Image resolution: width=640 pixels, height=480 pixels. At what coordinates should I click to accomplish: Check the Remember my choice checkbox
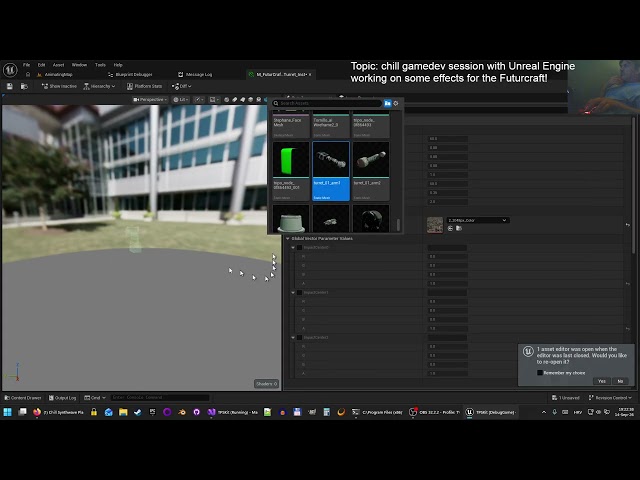point(540,373)
